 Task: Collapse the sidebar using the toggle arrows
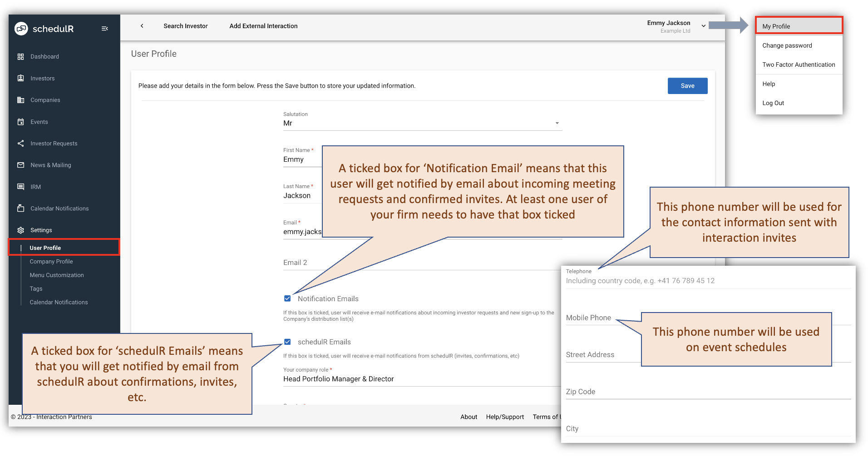(x=105, y=28)
